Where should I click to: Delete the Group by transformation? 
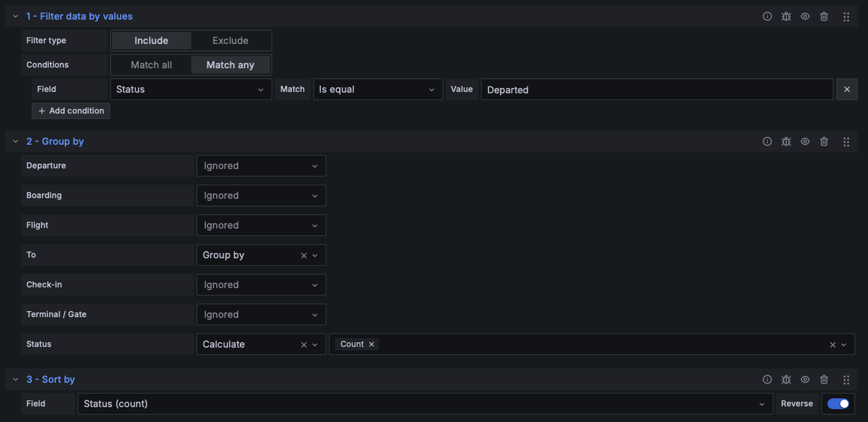tap(824, 141)
